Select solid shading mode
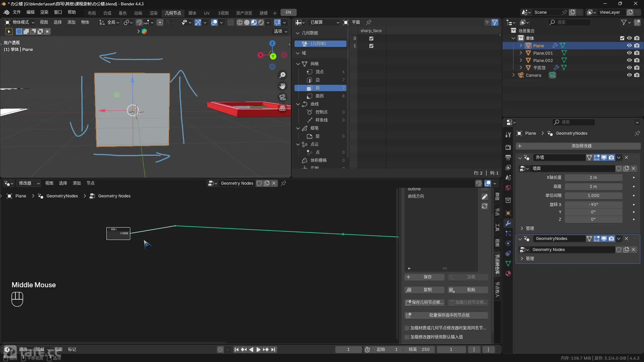This screenshot has width=644, height=362. [247, 22]
